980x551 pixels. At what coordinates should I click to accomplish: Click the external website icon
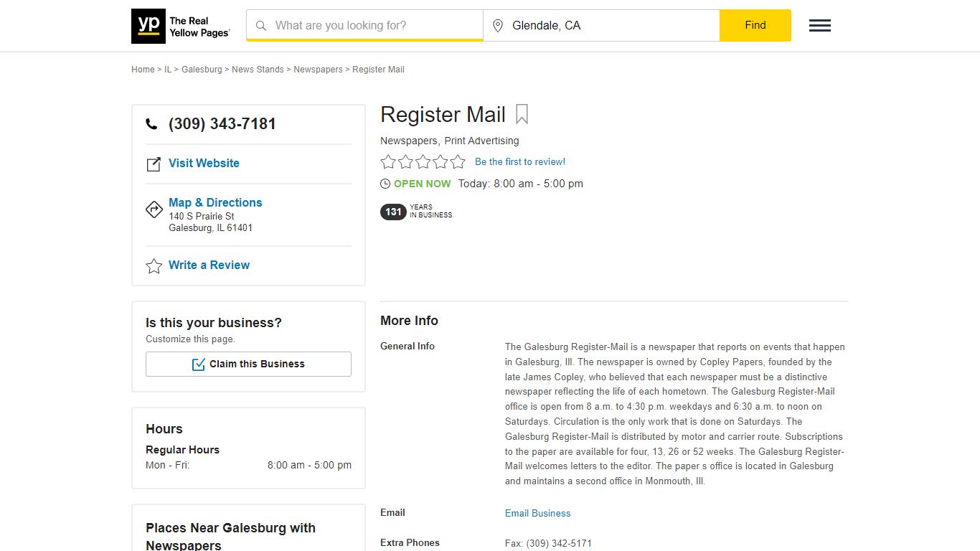click(154, 164)
